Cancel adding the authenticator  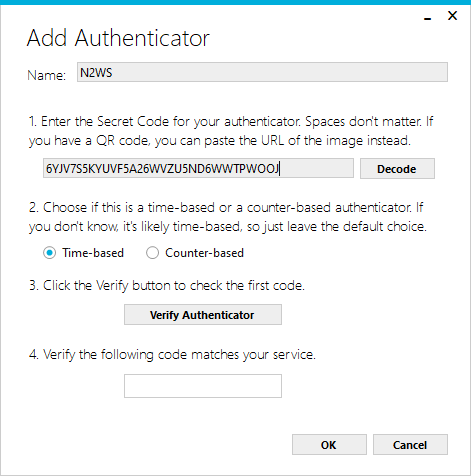tap(410, 445)
